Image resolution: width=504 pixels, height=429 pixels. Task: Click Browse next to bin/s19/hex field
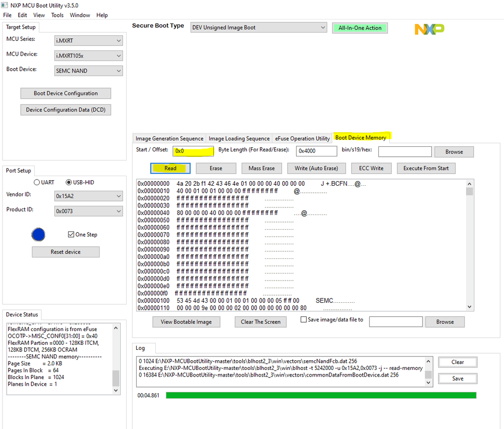pos(454,152)
